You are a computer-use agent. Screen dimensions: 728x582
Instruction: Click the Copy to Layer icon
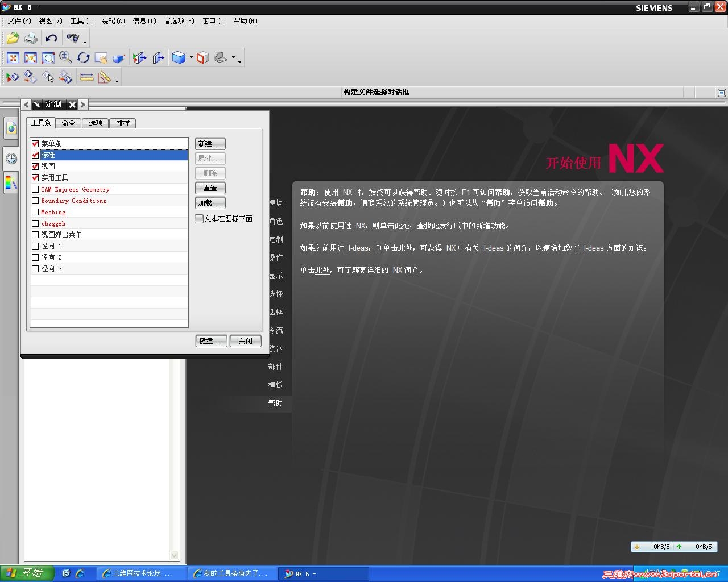pyautogui.click(x=65, y=77)
